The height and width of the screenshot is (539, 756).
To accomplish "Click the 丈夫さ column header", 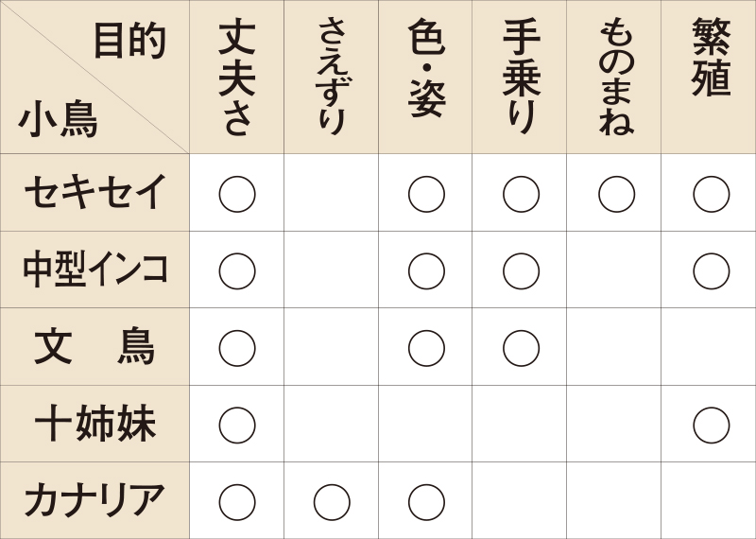I will 237,78.
